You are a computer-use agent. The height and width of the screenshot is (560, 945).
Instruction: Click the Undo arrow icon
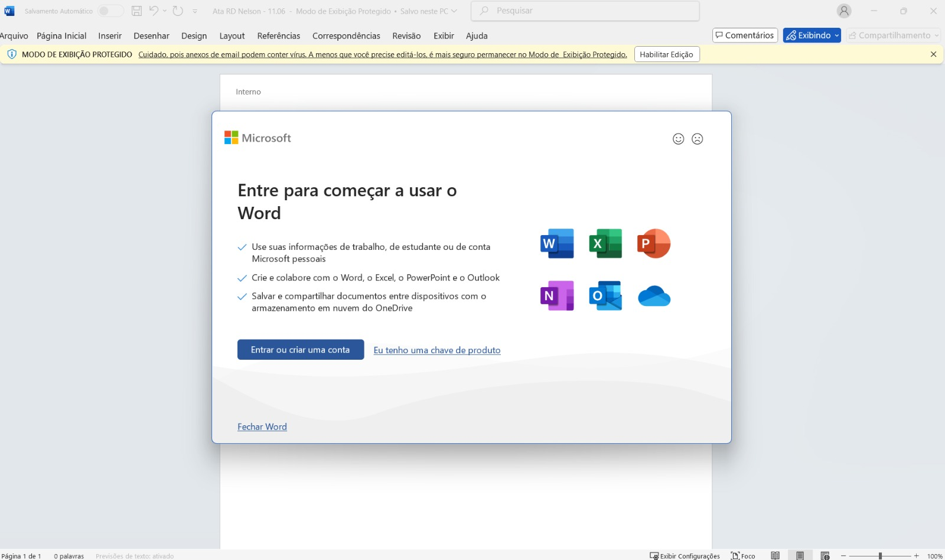click(154, 11)
